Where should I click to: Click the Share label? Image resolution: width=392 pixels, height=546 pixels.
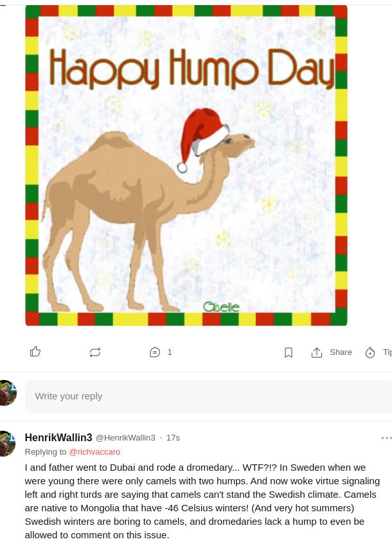pos(341,352)
